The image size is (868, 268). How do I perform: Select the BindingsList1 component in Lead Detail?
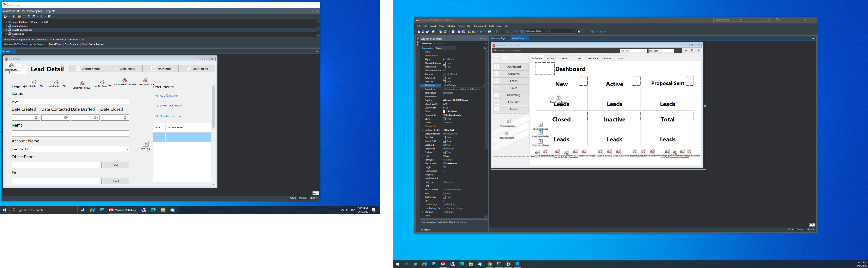coord(11,66)
